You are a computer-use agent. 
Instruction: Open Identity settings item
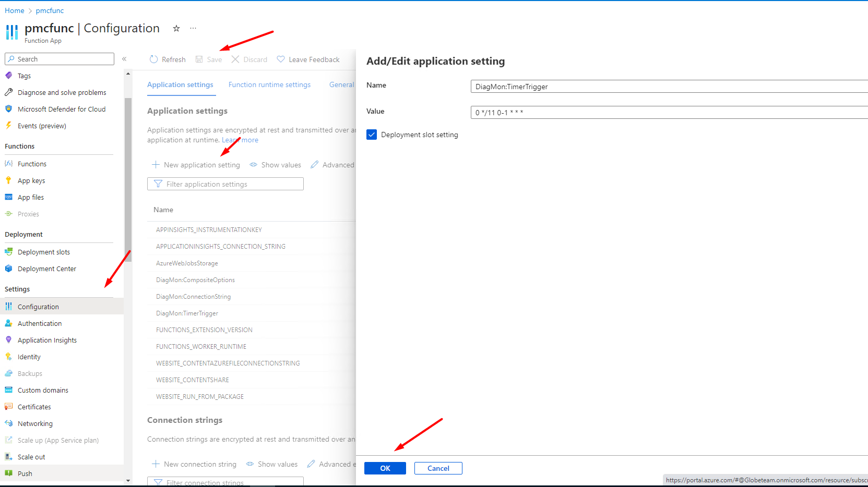29,357
